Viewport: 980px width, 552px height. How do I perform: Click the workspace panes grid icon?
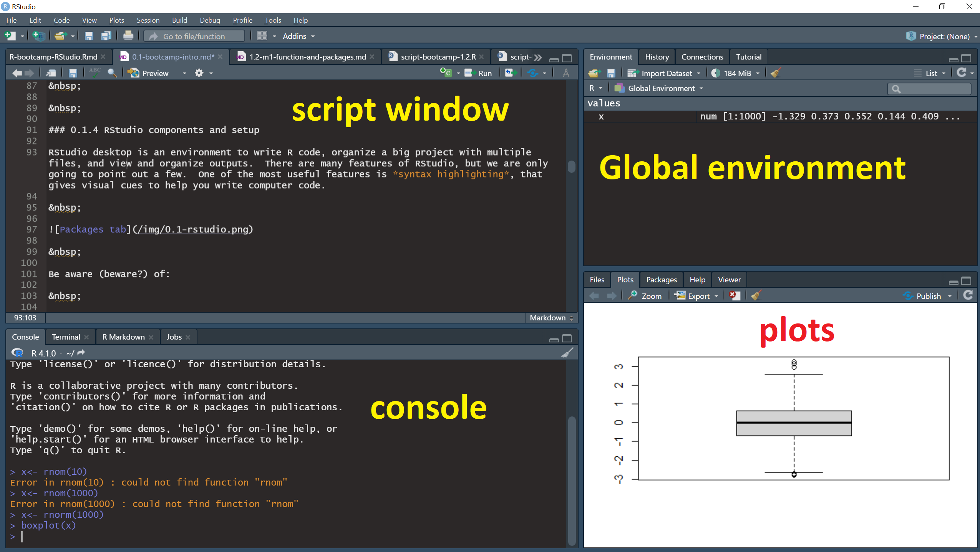tap(262, 36)
